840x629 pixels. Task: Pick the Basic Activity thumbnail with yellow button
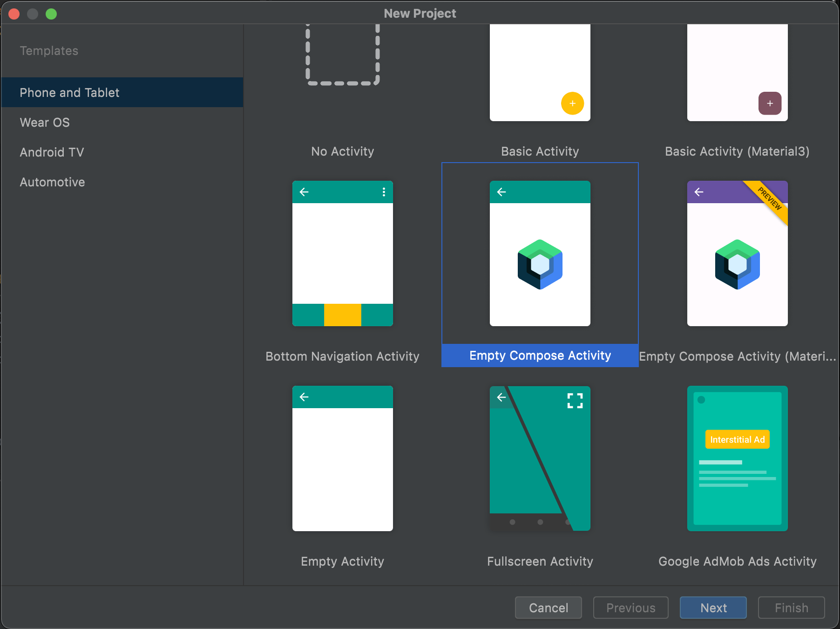point(540,73)
